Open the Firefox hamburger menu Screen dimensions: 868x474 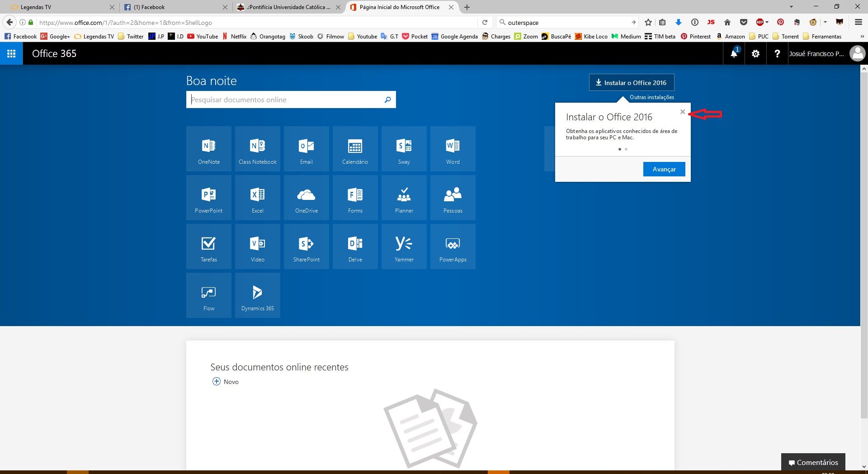point(858,22)
